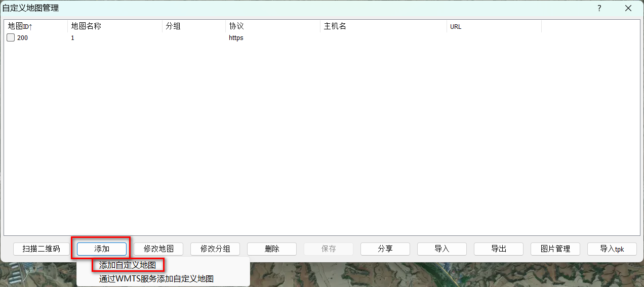Image resolution: width=644 pixels, height=287 pixels.
Task: Select the map name cell '1'
Action: click(72, 38)
